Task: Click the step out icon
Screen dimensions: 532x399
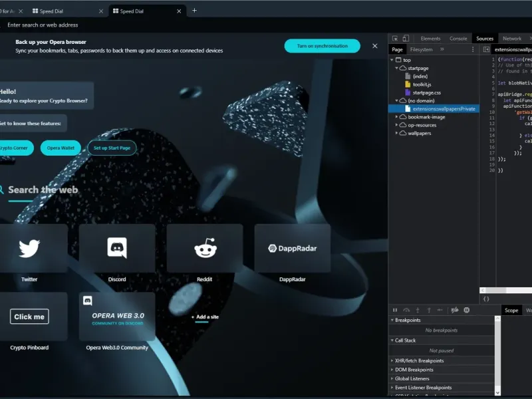Action: (x=429, y=310)
